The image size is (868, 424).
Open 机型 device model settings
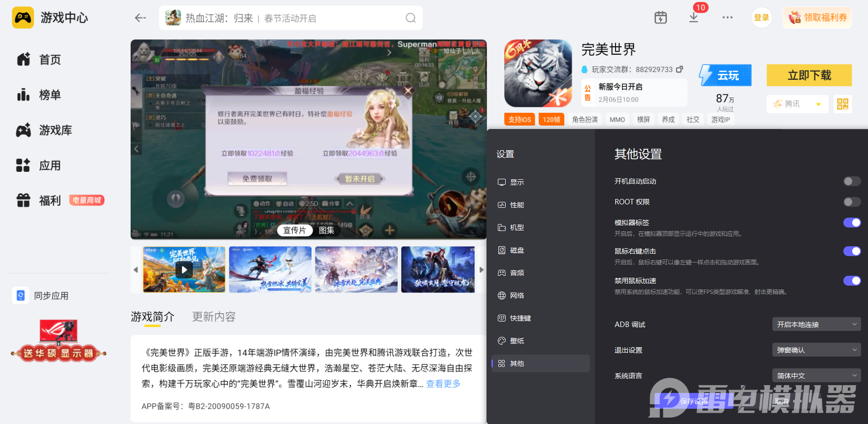click(x=541, y=228)
